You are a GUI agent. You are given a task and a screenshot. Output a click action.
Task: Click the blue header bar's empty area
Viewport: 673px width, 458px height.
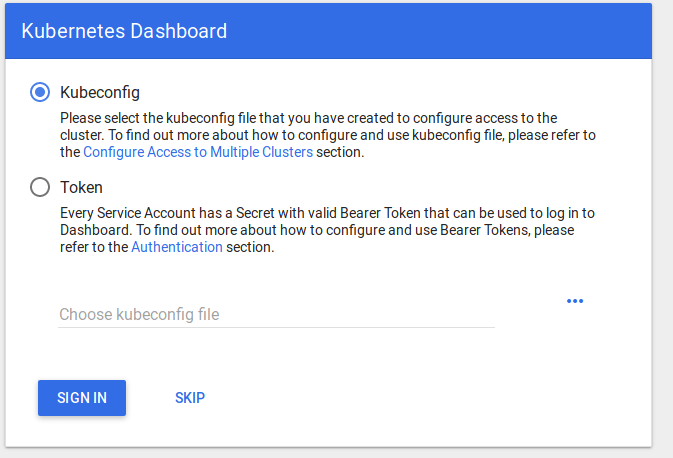438,31
